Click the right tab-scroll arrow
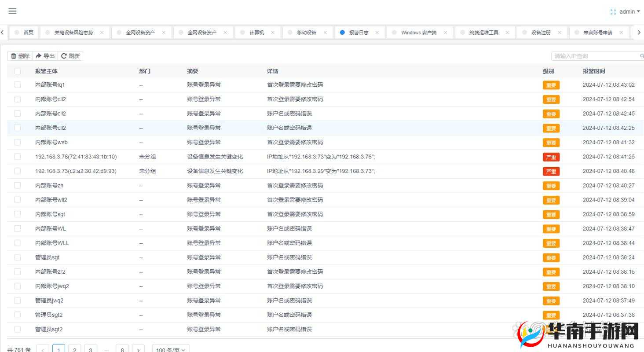The width and height of the screenshot is (644, 352). (x=639, y=32)
